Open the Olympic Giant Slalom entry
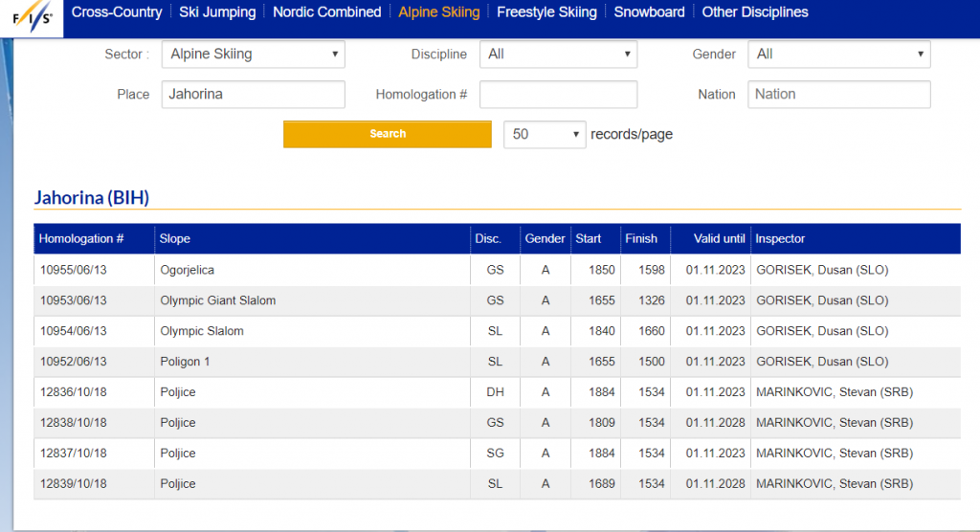Screen dimensions: 980x532 click(x=217, y=301)
